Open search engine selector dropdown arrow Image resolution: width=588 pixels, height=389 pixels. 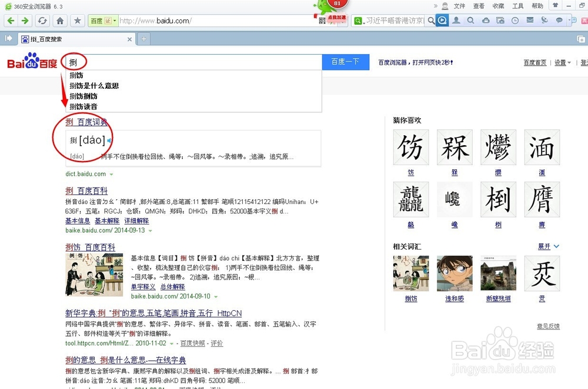pos(364,22)
